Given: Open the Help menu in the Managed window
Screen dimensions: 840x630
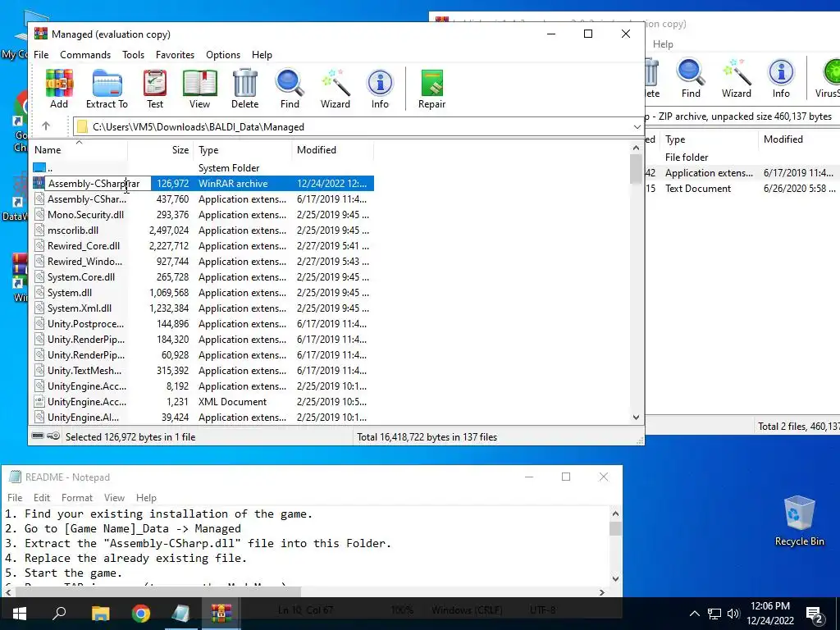Looking at the screenshot, I should 262,55.
